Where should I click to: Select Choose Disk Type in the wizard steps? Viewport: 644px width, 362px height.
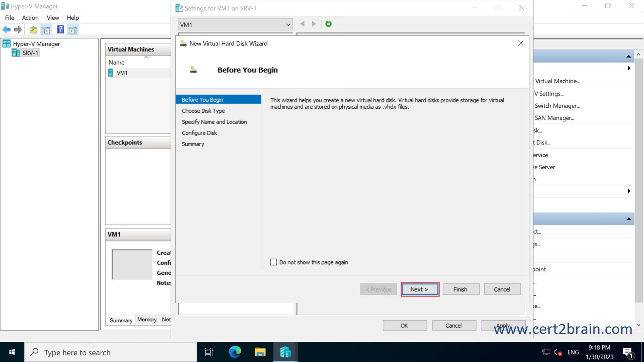point(203,111)
